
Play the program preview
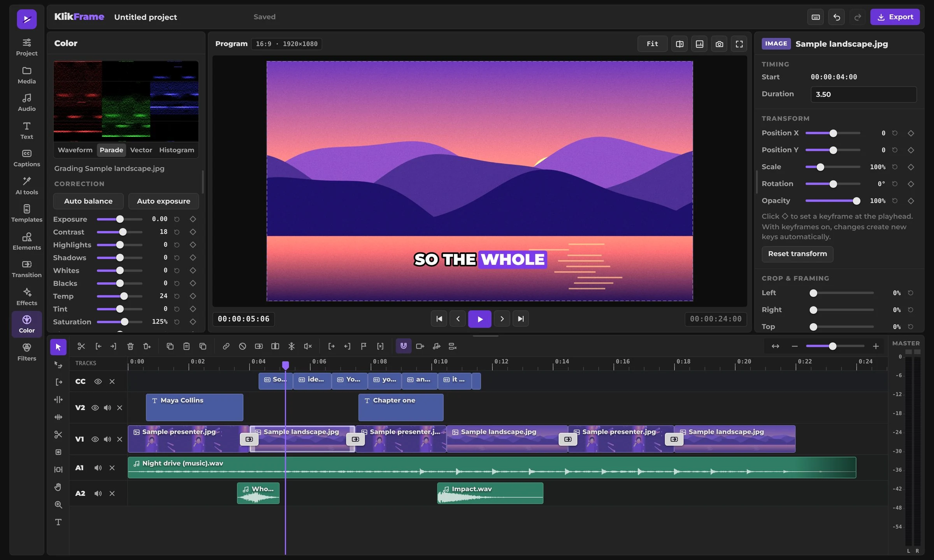pyautogui.click(x=480, y=319)
